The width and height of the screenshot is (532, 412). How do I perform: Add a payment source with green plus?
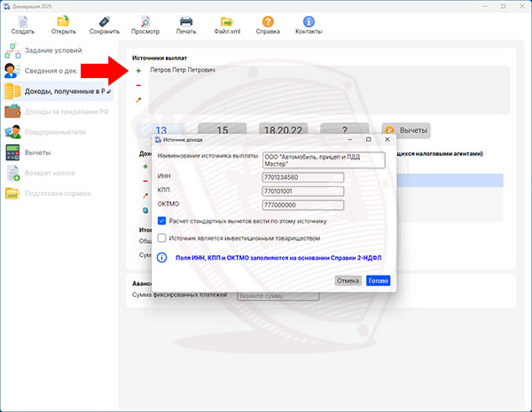coord(138,69)
